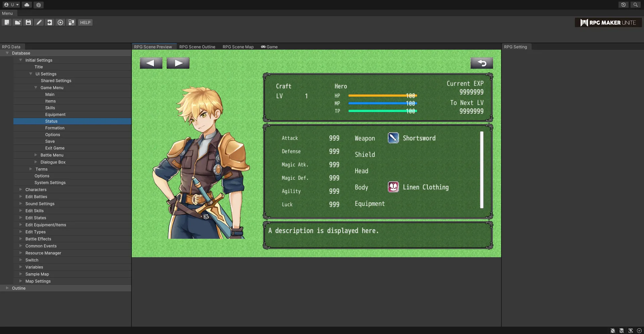Click the white scrollbar in equipment panel
644x334 pixels.
point(482,170)
